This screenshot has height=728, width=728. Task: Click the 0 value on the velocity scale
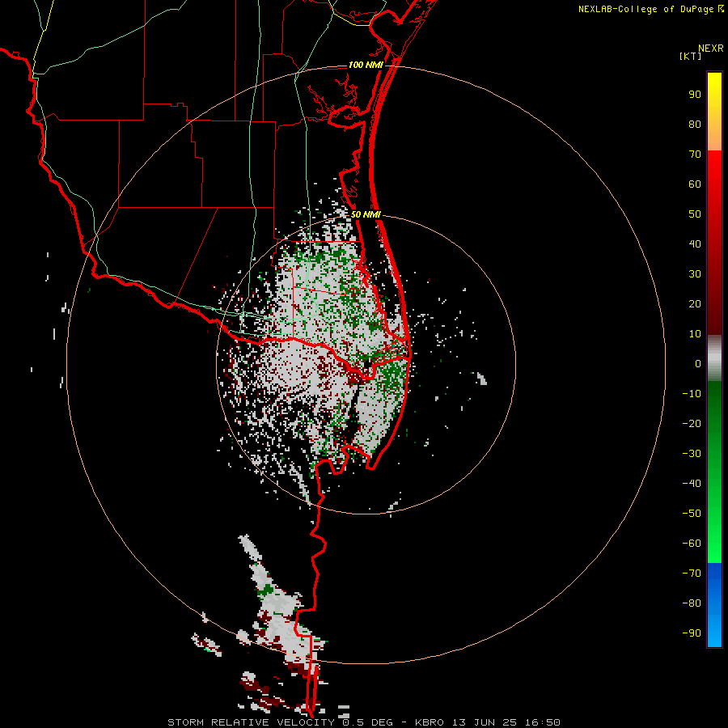point(698,363)
